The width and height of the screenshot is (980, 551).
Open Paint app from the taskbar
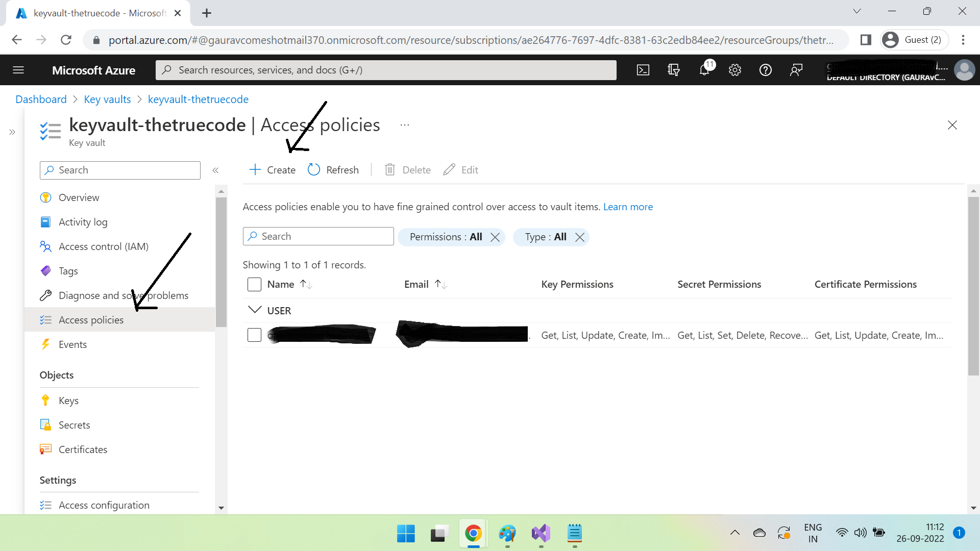(507, 534)
